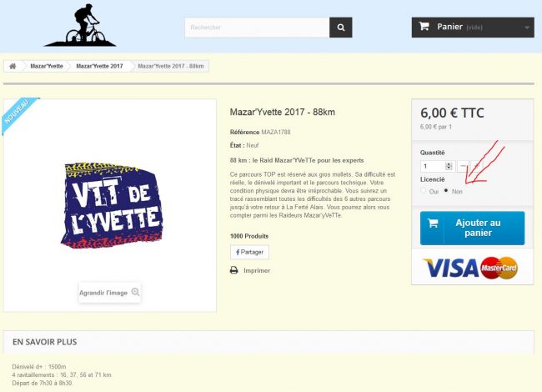
Task: Click the home icon in breadcrumb
Action: 13,65
